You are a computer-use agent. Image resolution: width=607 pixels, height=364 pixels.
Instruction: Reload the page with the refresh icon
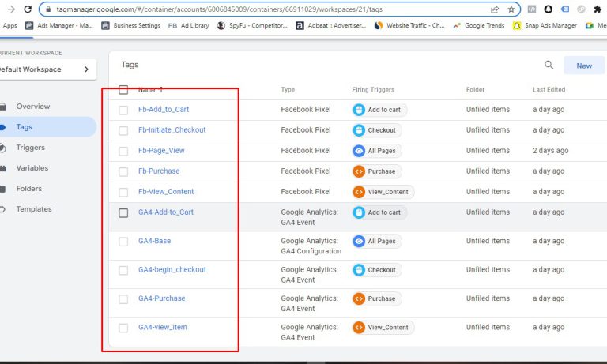coord(28,9)
